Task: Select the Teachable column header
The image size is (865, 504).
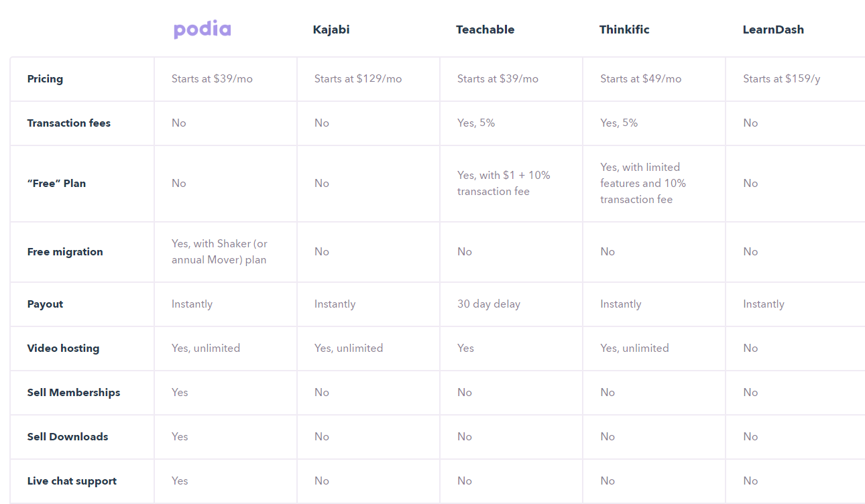Action: point(485,29)
